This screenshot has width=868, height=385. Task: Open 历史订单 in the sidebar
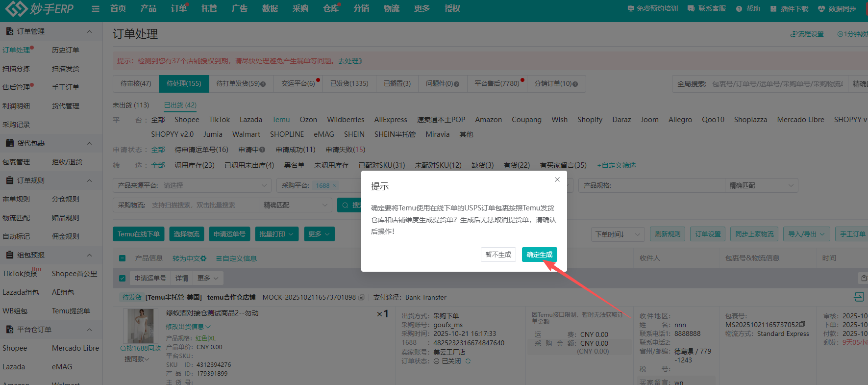tap(65, 50)
